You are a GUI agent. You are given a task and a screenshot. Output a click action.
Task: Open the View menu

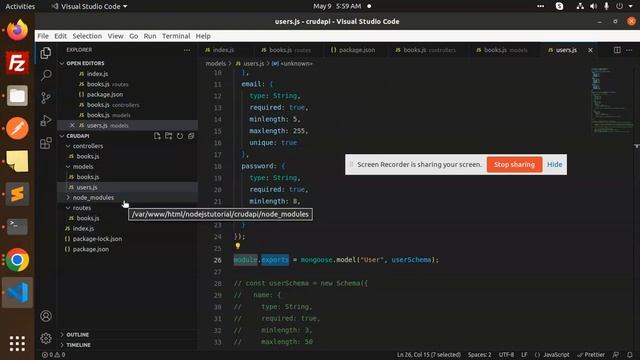pos(116,36)
